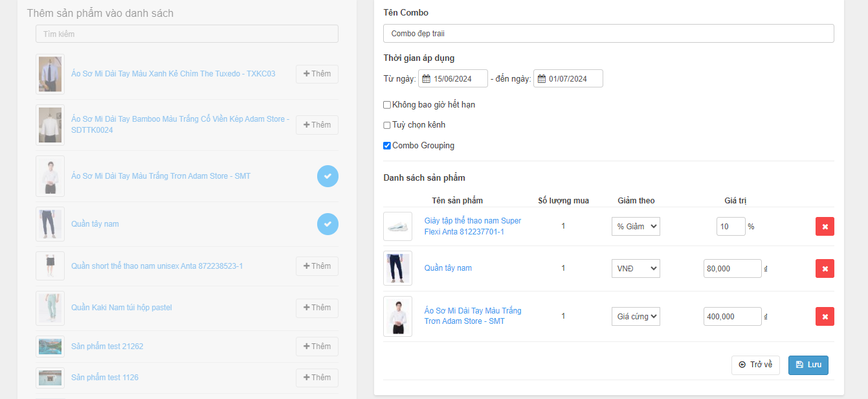Click blue checkmark for Áo Sơ Mi Trắng Trơn

(x=328, y=176)
